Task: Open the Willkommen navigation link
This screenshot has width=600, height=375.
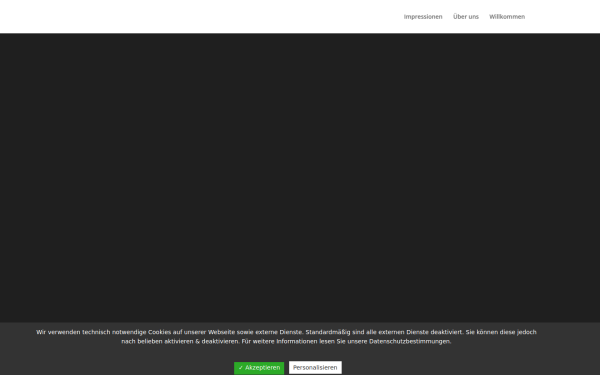Action: pyautogui.click(x=507, y=17)
